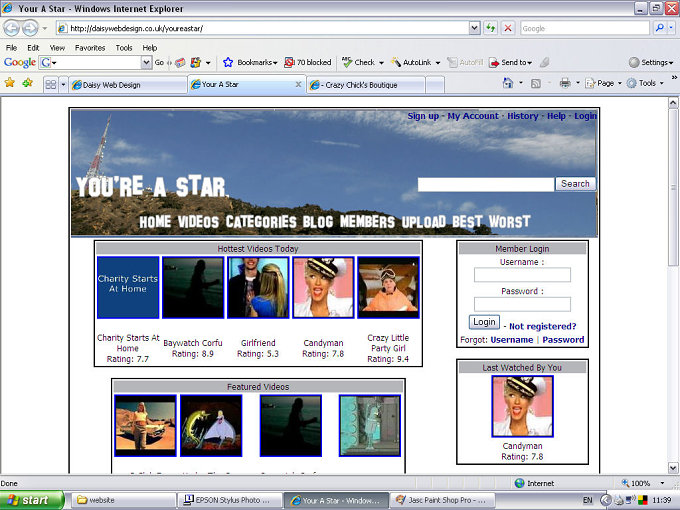Click the Username input field
The height and width of the screenshot is (510, 680).
pyautogui.click(x=522, y=275)
